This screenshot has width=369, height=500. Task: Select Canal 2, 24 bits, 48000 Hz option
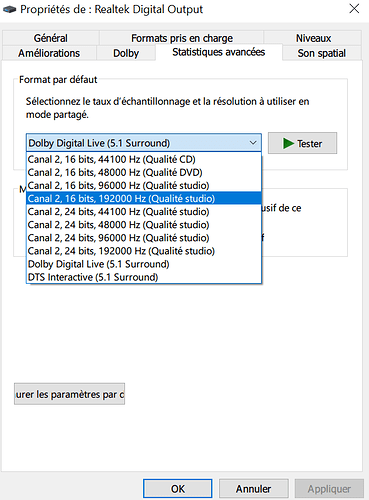click(x=144, y=225)
